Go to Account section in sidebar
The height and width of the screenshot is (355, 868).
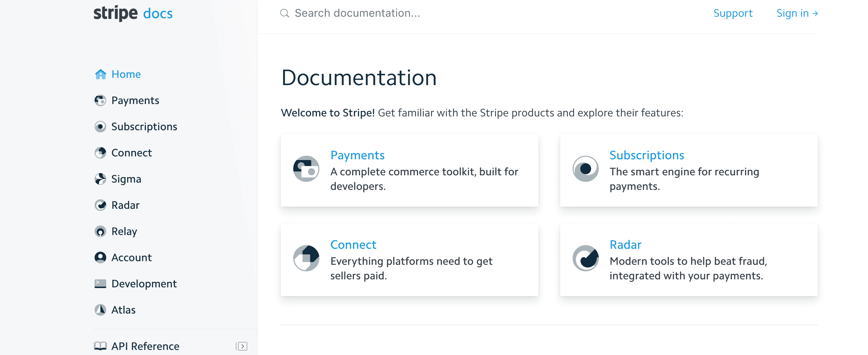[131, 258]
